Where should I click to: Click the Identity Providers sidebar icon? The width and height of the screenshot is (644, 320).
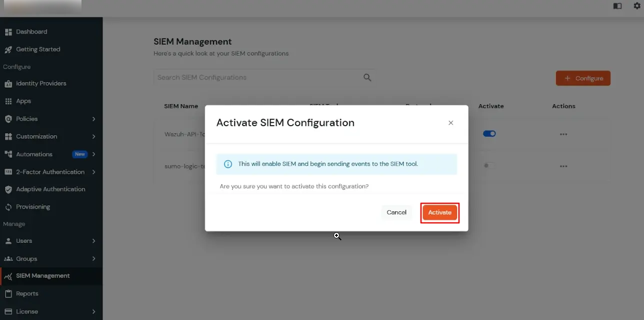pyautogui.click(x=8, y=83)
